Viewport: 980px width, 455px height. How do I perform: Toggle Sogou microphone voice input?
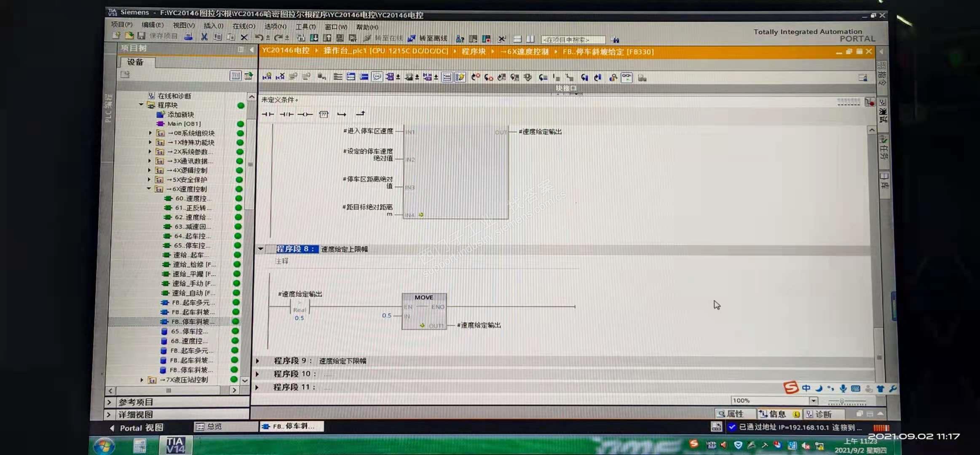[x=843, y=388]
